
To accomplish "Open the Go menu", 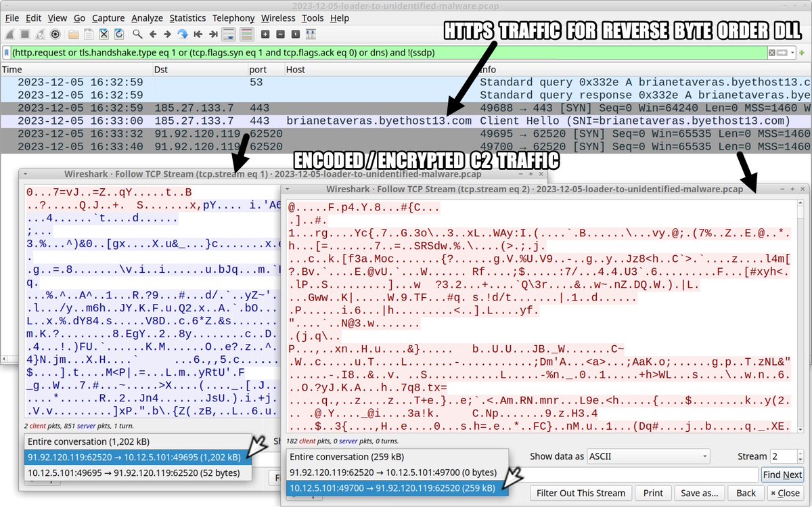I will click(x=80, y=18).
